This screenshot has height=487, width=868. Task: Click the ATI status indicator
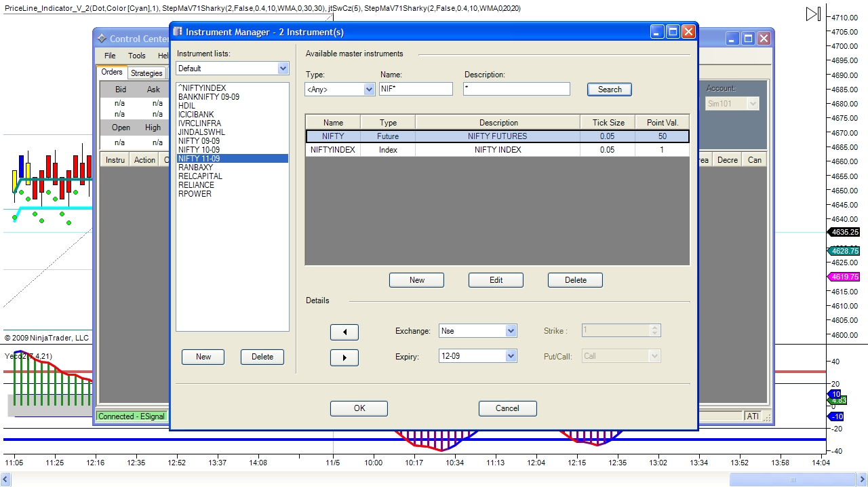(753, 416)
